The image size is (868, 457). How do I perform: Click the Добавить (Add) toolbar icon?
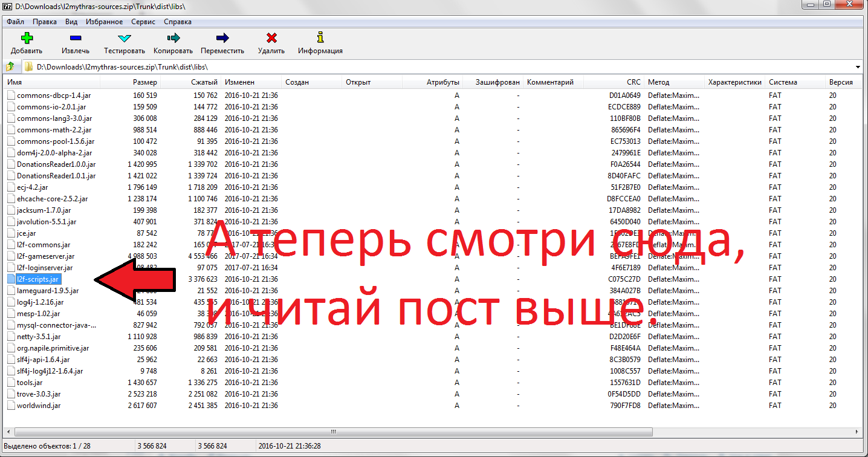[27, 38]
